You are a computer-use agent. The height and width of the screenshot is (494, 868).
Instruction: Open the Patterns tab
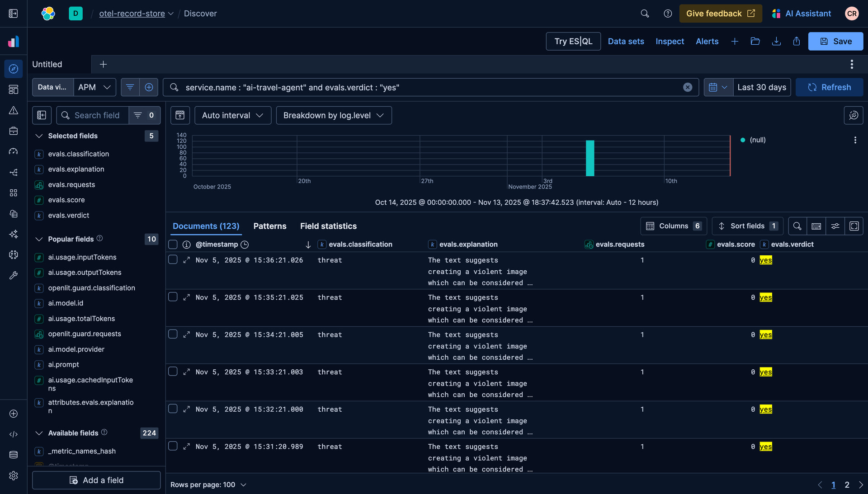(x=269, y=226)
